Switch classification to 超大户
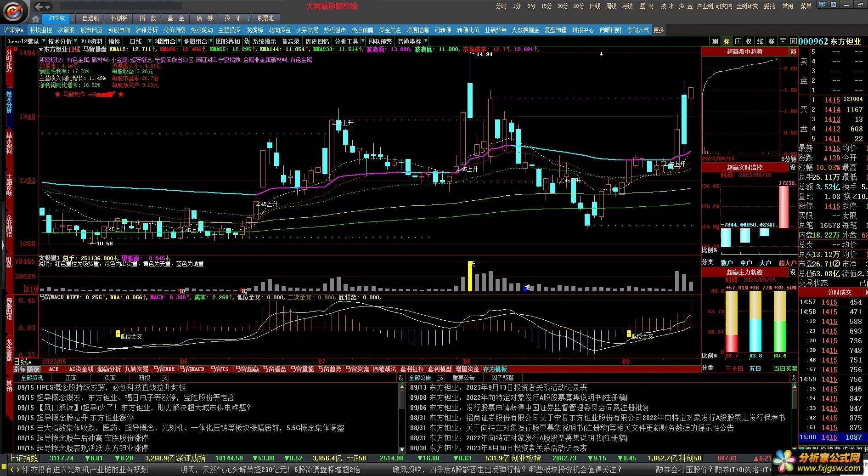 pos(787,263)
